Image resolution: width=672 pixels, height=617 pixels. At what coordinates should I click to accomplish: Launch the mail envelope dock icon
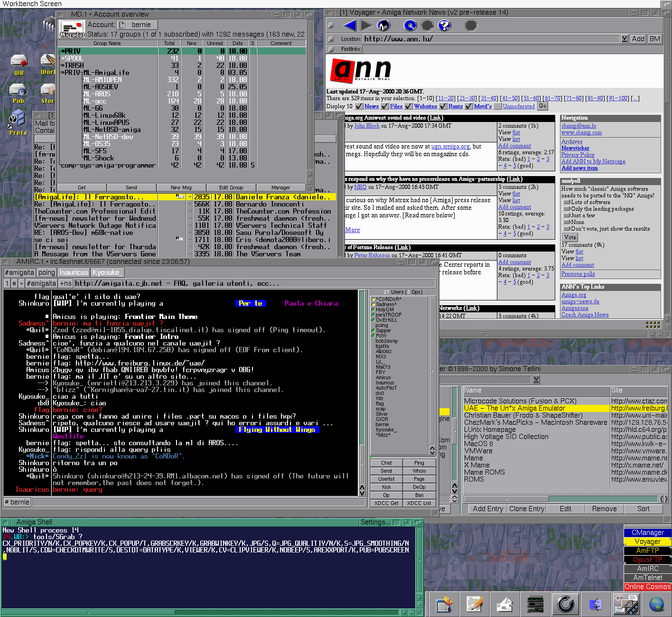tap(504, 604)
